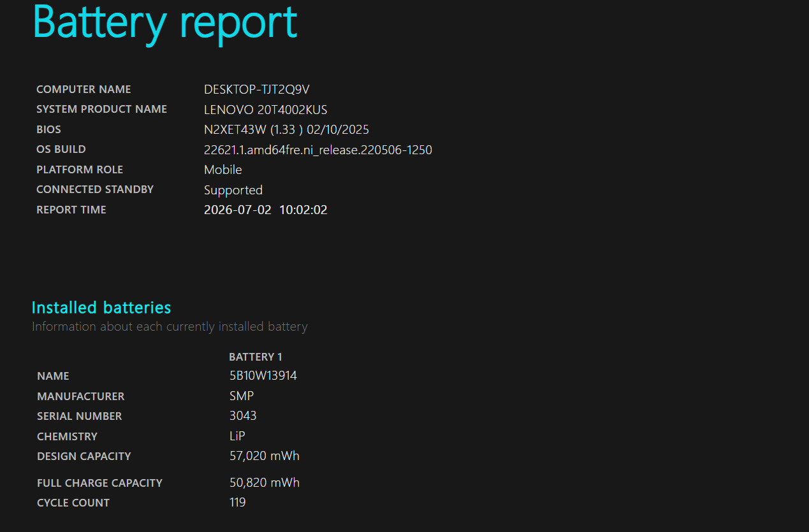Click full charge capacity 50,820 mWh

(265, 483)
